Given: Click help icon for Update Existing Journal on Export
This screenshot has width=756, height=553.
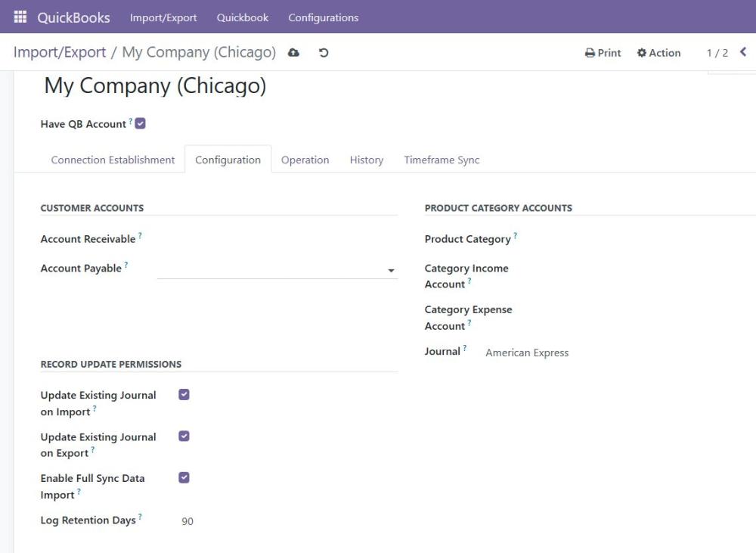Looking at the screenshot, I should [x=92, y=449].
